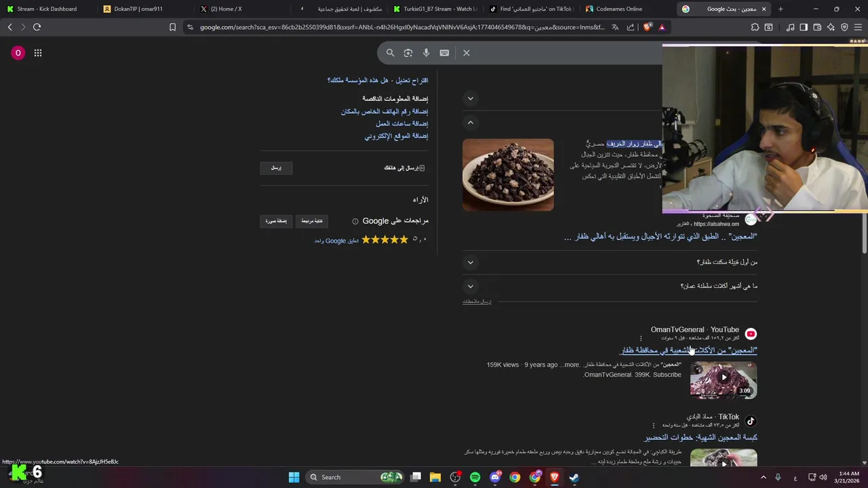Click the info icon beside Google reviews
The width and height of the screenshot is (868, 488).
(x=355, y=222)
